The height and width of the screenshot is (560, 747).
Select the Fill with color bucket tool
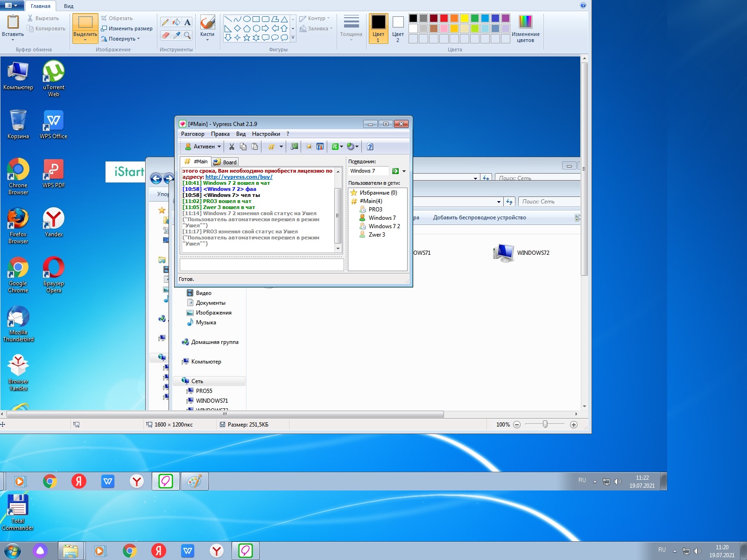[x=176, y=22]
